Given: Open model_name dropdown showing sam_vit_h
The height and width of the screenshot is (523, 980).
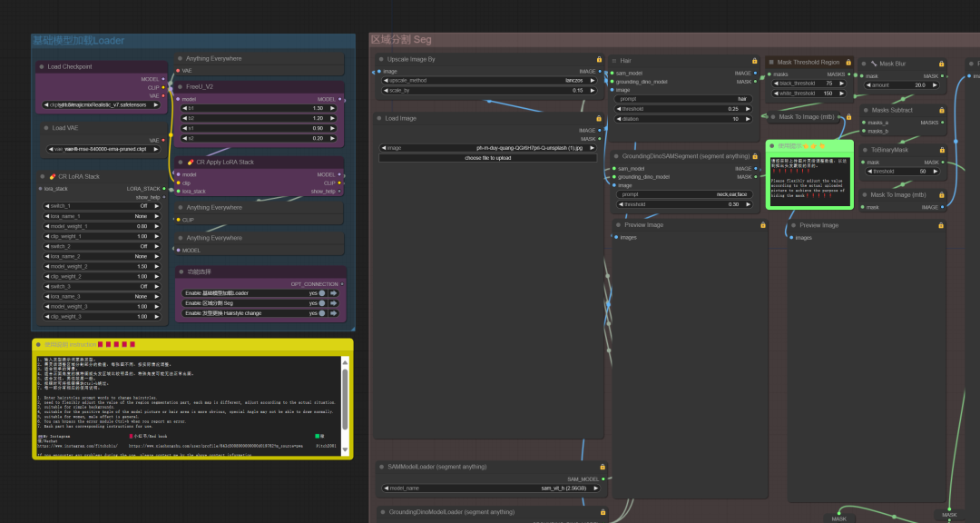Looking at the screenshot, I should point(492,488).
